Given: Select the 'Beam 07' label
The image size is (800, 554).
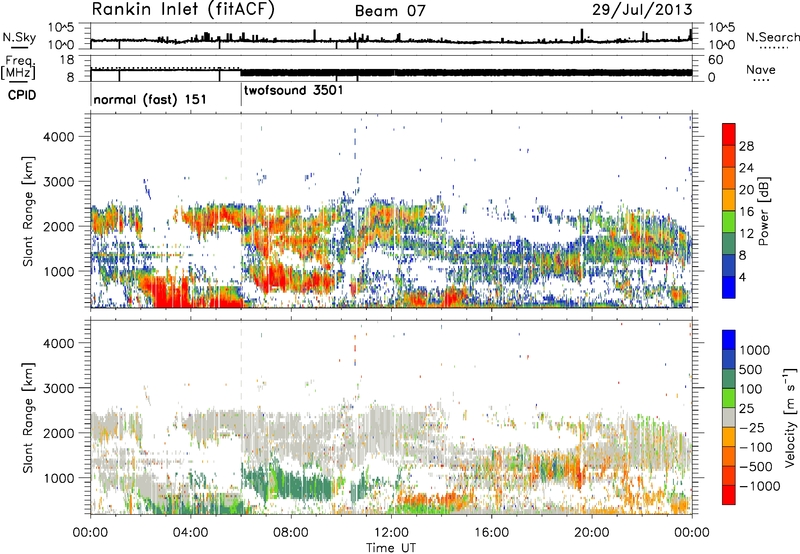Looking at the screenshot, I should click(x=390, y=11).
